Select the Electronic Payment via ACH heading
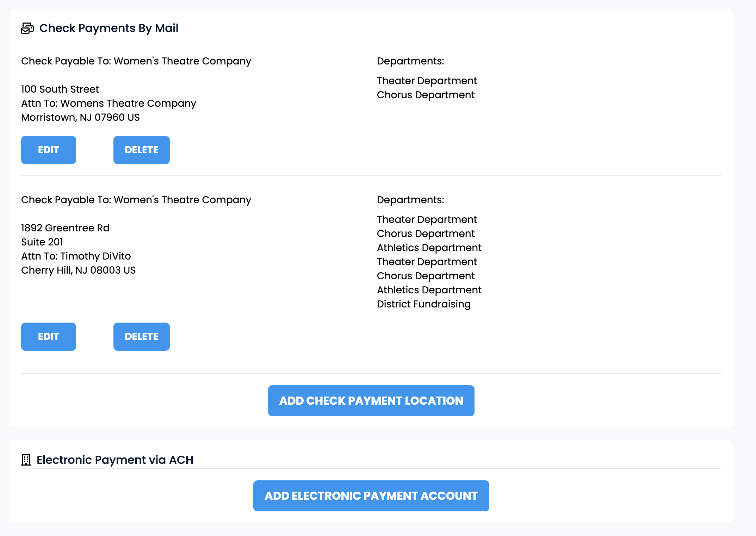 [115, 460]
